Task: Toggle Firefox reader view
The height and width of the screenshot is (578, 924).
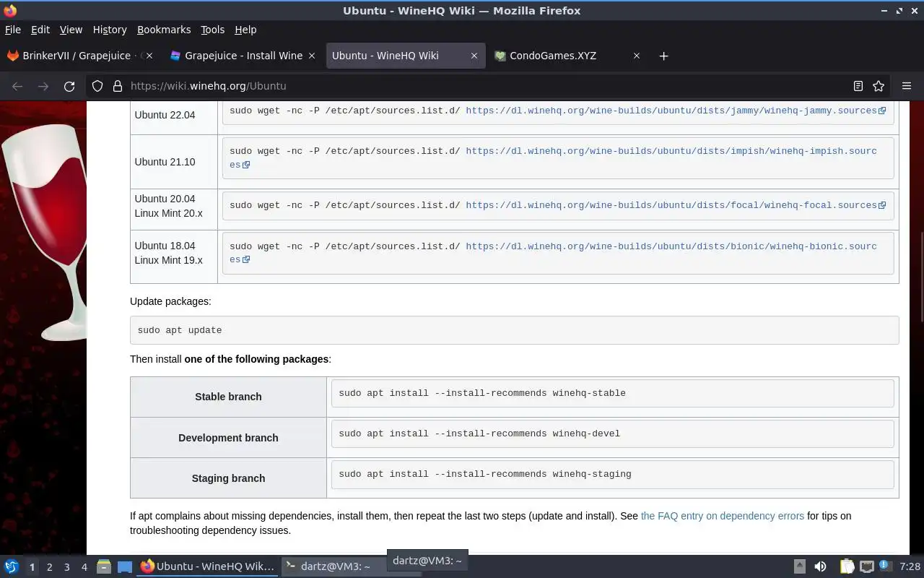Action: [x=858, y=86]
